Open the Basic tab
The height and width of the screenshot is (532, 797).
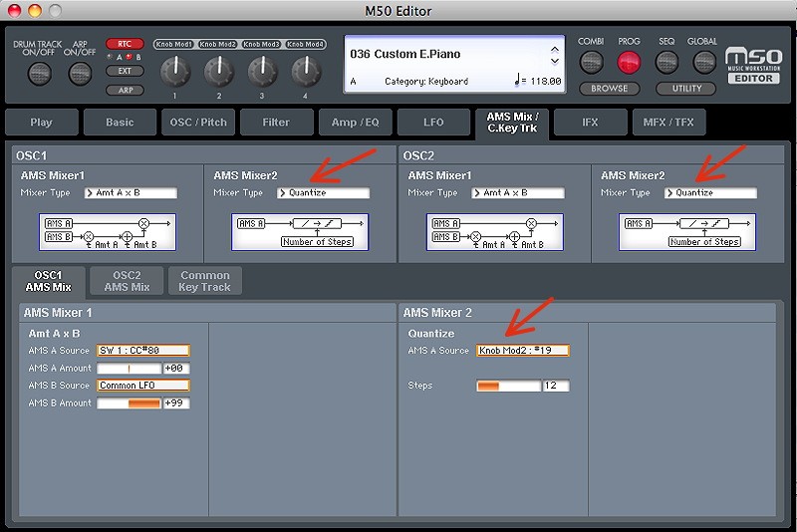120,122
